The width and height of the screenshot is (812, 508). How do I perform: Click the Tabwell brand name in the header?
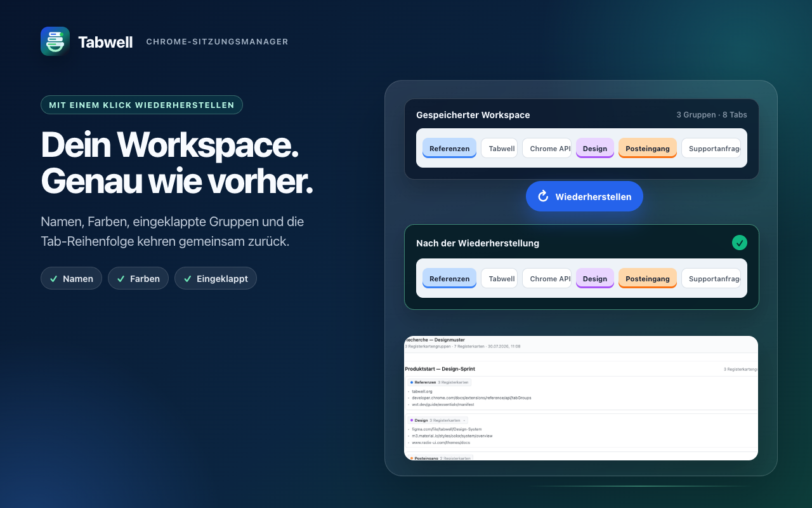(x=105, y=42)
